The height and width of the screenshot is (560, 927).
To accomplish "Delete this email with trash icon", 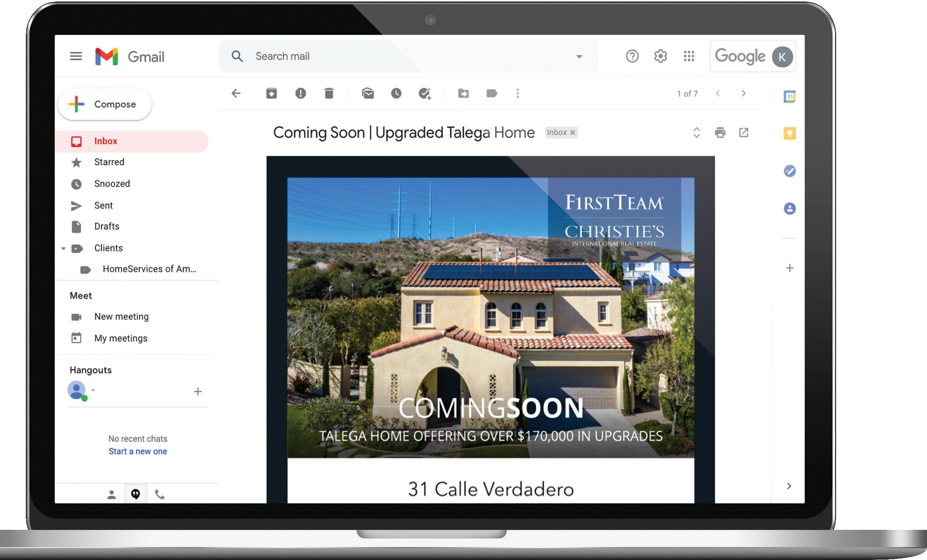I will coord(329,93).
